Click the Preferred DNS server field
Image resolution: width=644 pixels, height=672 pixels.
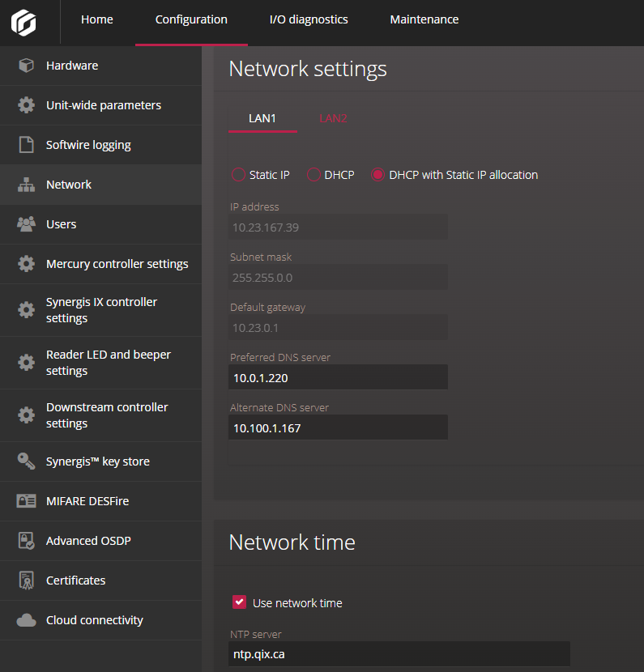[x=338, y=377]
